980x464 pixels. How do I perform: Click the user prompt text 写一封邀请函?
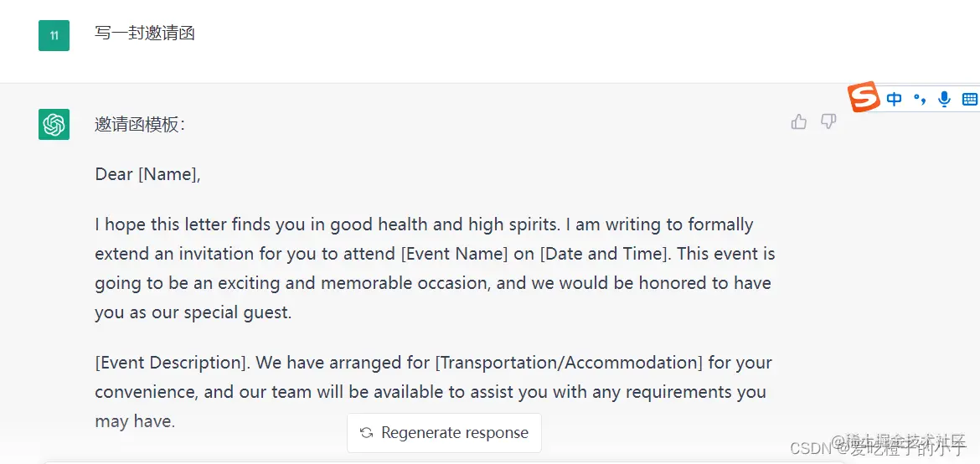pyautogui.click(x=145, y=34)
